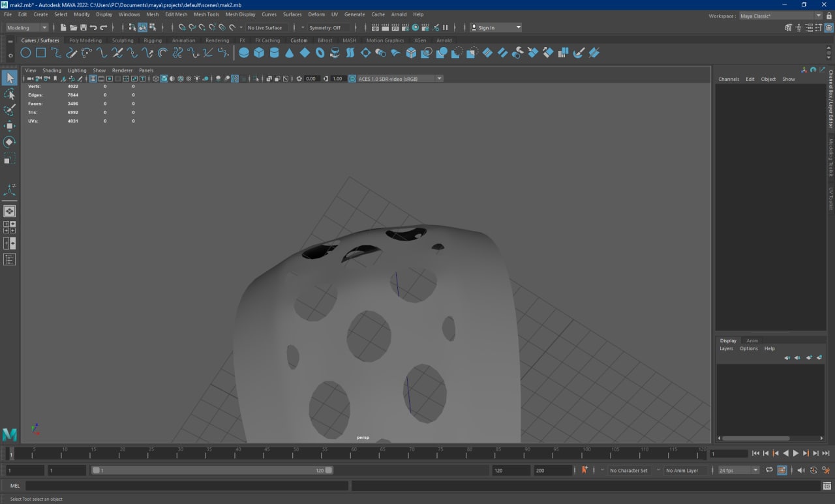Create a NURBS square from the shelf
The image size is (835, 504).
coord(40,53)
